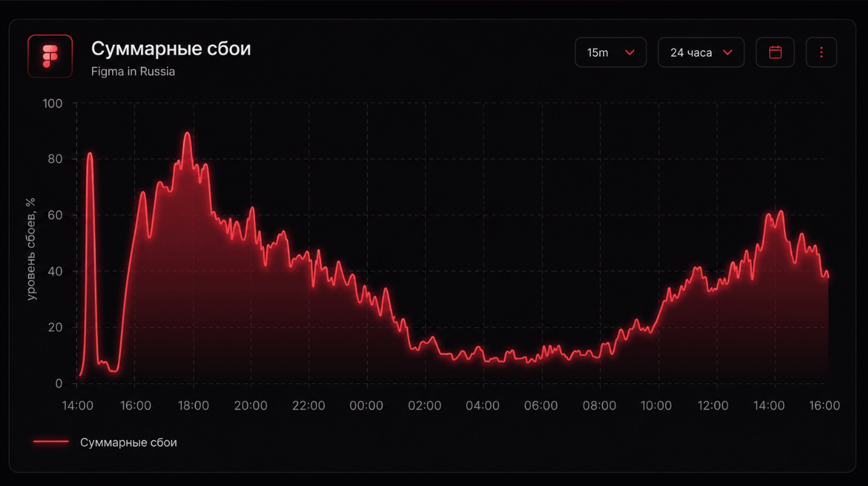
Task: Click the 20 value on the vertical axis
Action: (55, 327)
